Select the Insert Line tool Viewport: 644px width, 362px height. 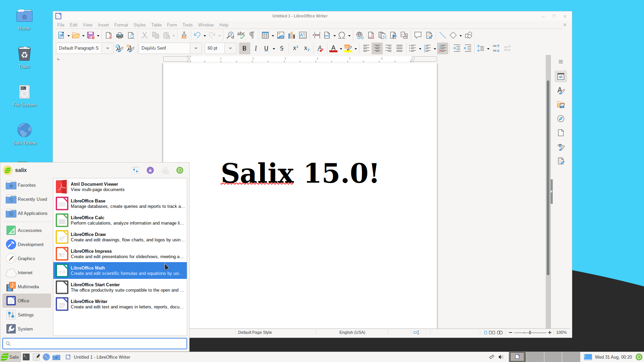pyautogui.click(x=442, y=36)
